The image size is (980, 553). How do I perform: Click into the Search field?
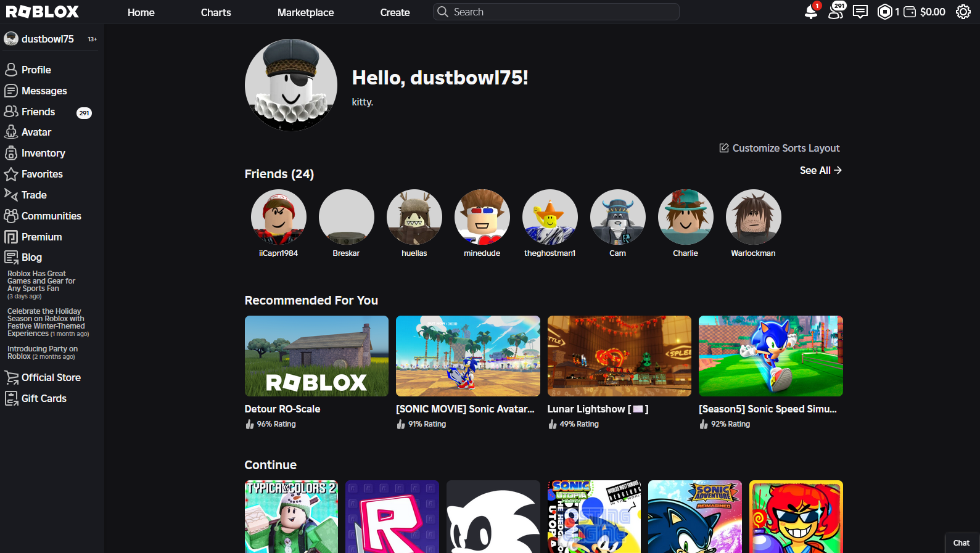click(x=556, y=12)
